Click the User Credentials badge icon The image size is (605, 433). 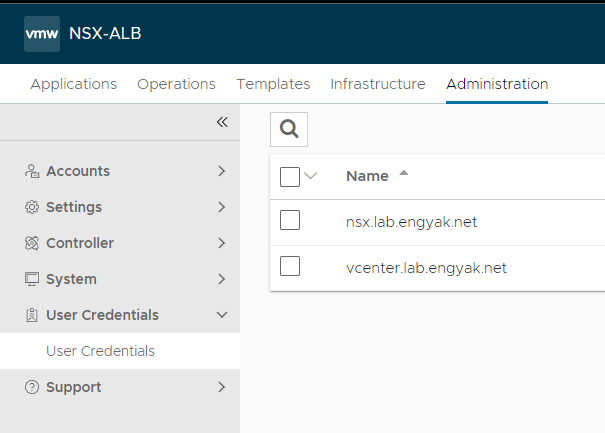pos(32,315)
